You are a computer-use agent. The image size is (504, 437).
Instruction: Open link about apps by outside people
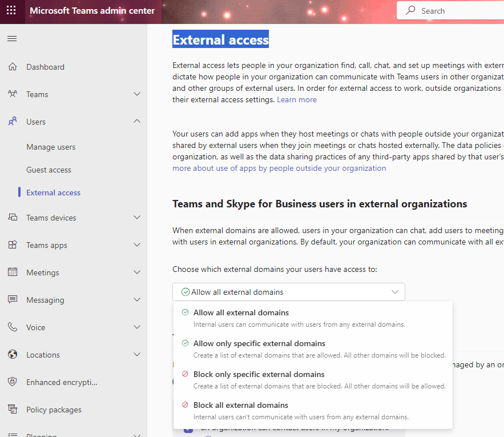point(279,169)
